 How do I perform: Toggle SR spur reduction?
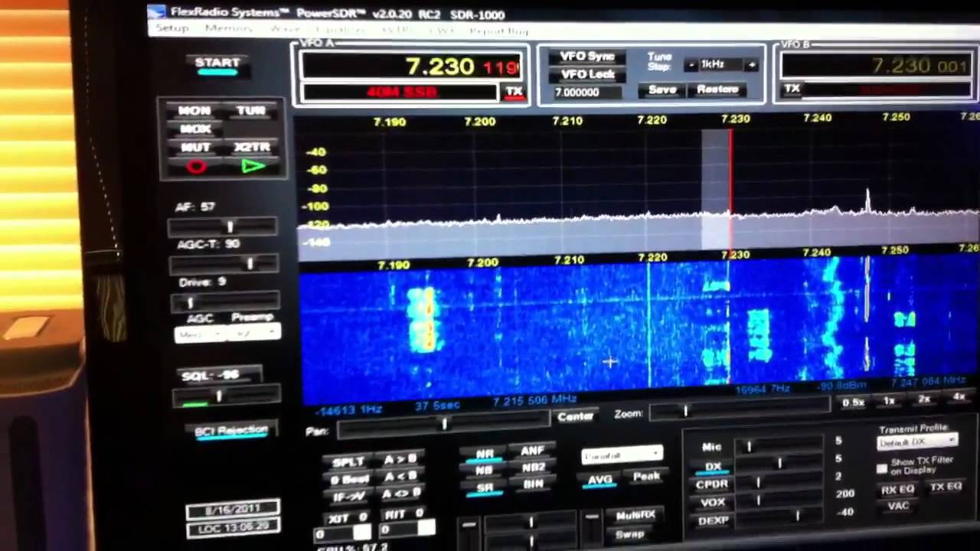[x=485, y=488]
